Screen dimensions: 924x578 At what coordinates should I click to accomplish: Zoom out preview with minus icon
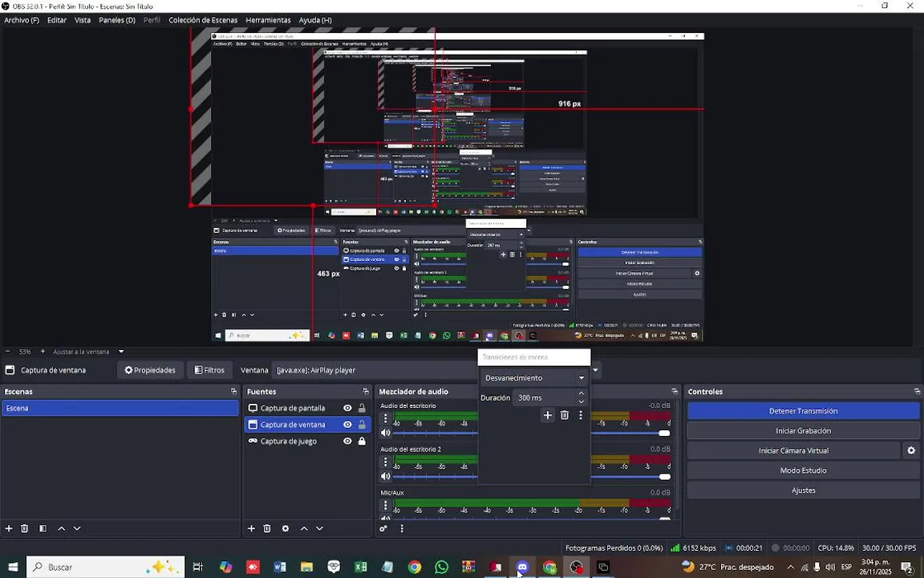(8, 352)
